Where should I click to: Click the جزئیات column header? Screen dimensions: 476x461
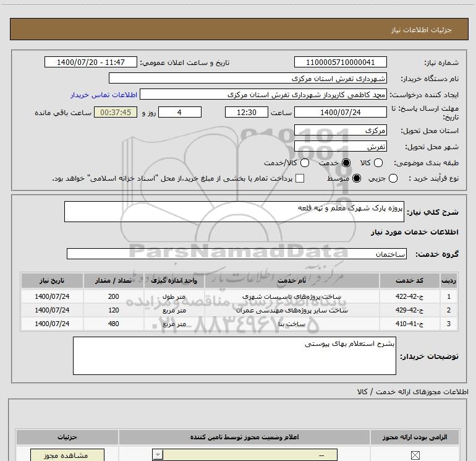coord(67,437)
